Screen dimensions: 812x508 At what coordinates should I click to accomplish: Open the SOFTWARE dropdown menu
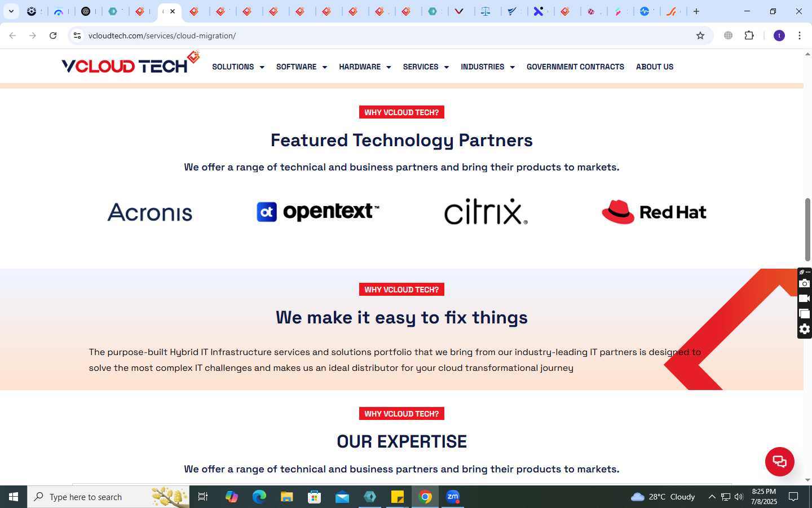302,67
